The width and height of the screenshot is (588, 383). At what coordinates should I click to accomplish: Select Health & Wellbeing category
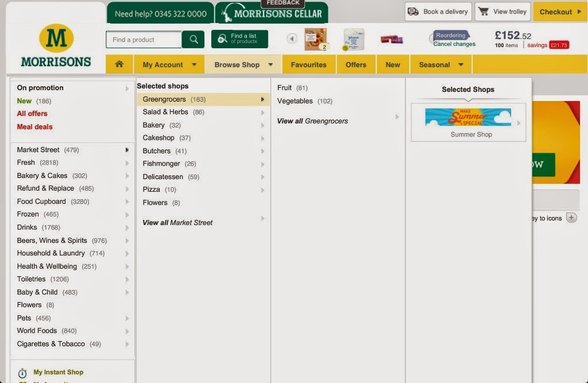[73, 266]
